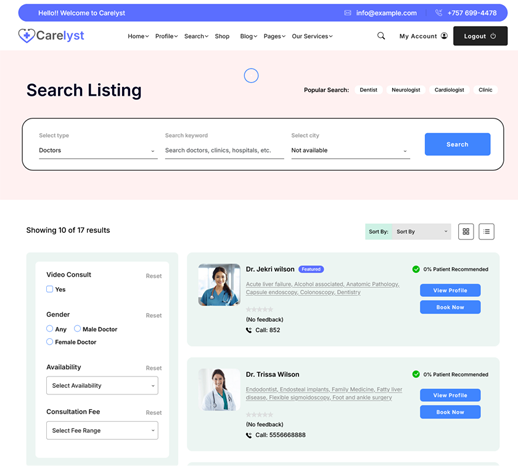
Task: Tick the Video Consult Yes checkbox
Action: [x=50, y=289]
